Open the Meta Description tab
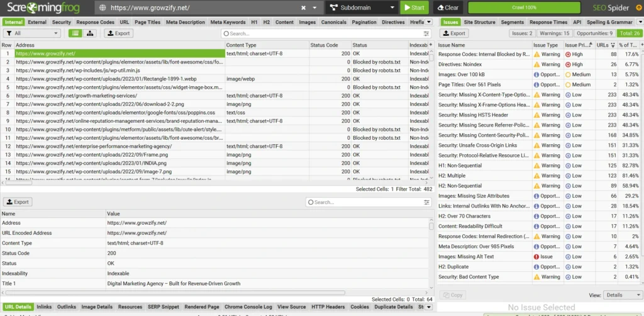This screenshot has width=644, height=316. coord(186,22)
